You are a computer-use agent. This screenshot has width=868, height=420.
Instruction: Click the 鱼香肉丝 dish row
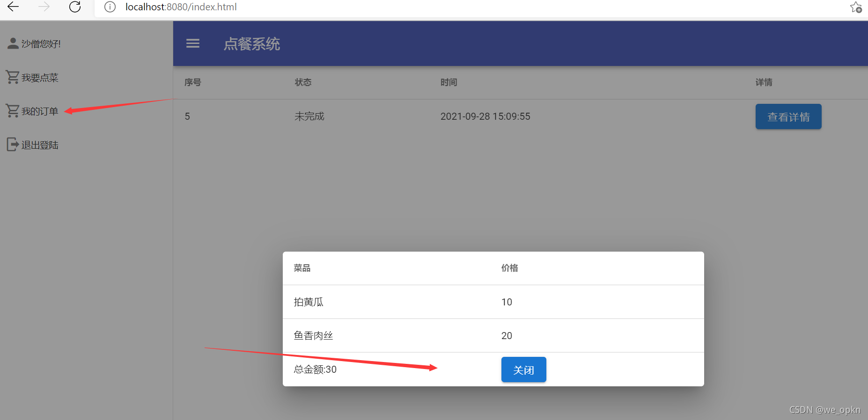493,336
